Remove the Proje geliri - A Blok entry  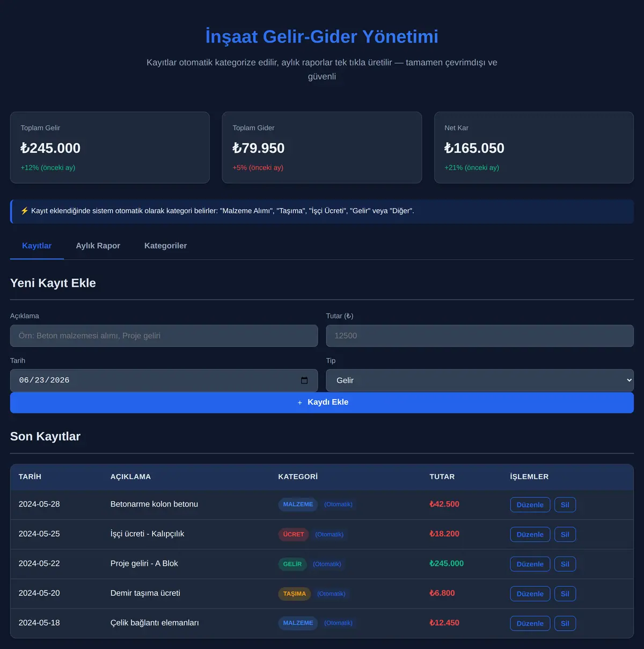click(x=565, y=564)
